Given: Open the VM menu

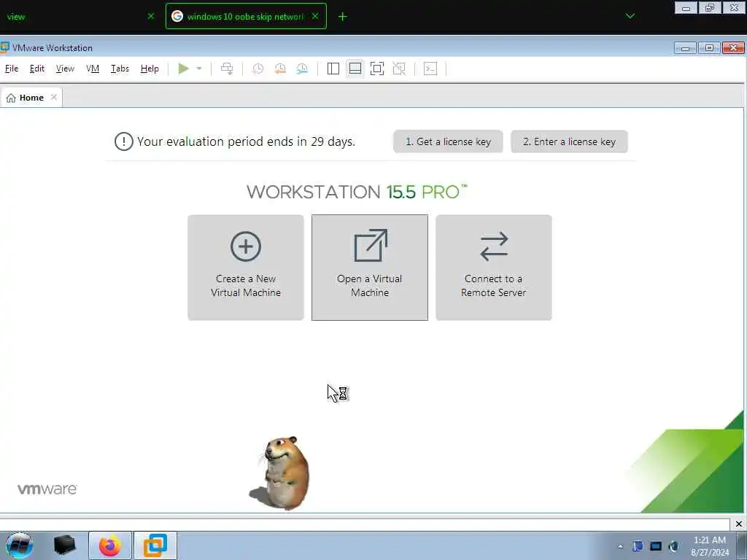Looking at the screenshot, I should [93, 69].
